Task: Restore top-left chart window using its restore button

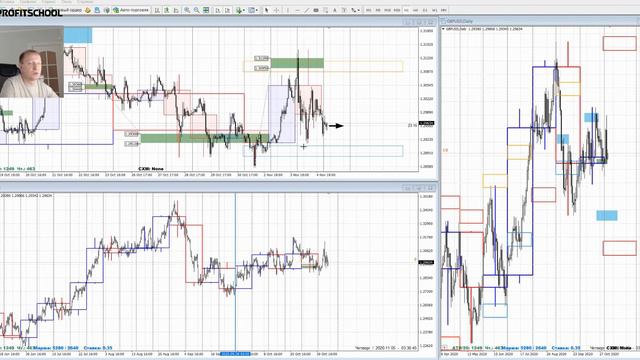Action: point(419,22)
